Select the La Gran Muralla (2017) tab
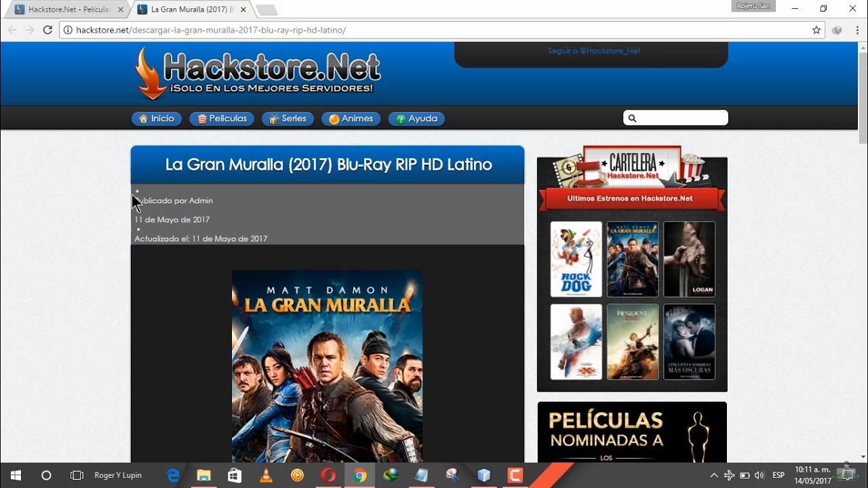Screen dimensions: 868x488 [191, 9]
